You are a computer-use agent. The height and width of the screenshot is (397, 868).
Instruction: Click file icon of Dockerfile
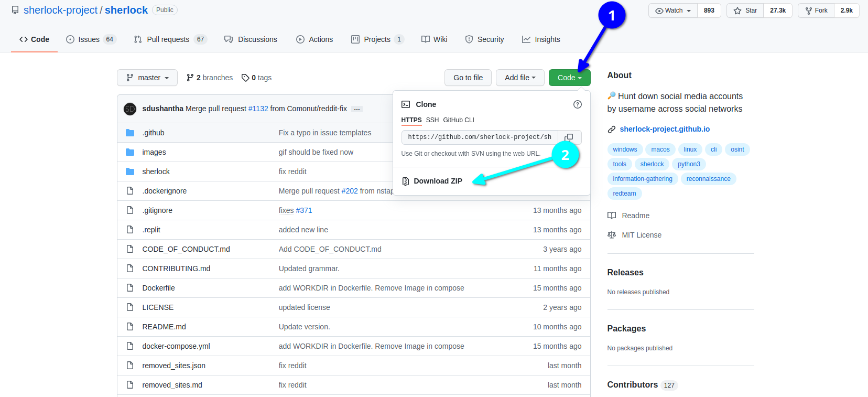click(130, 288)
